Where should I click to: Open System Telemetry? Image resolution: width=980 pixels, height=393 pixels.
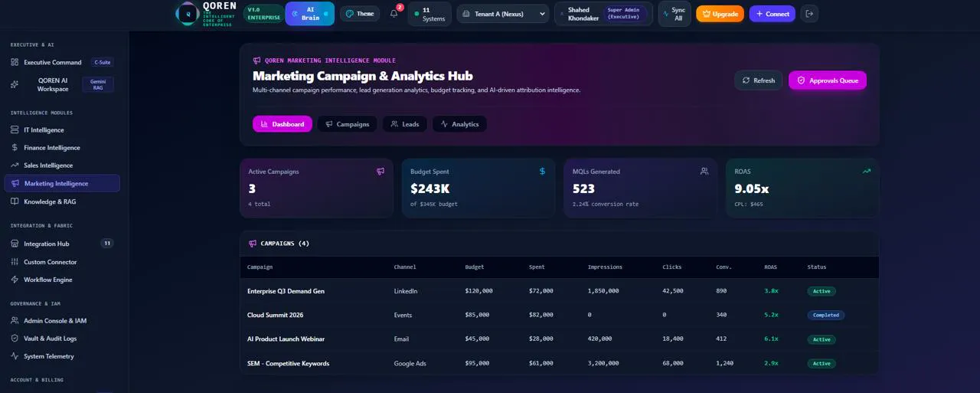pyautogui.click(x=62, y=356)
